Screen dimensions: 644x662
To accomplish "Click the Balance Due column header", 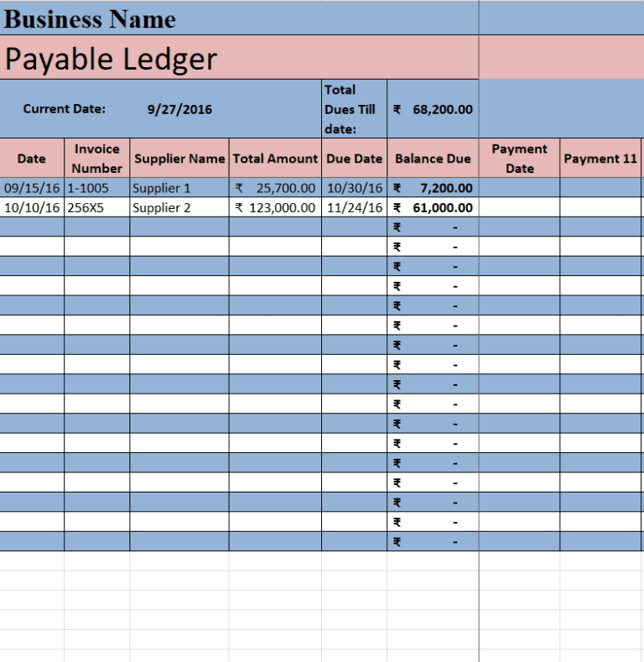I will click(x=433, y=159).
